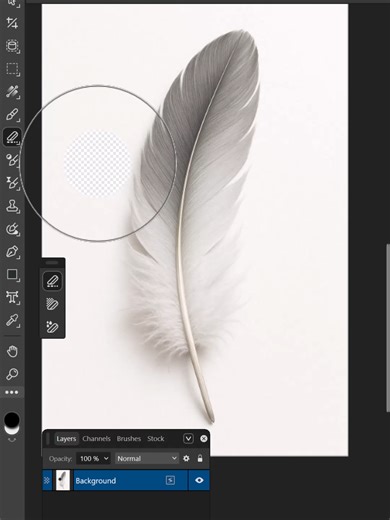The height and width of the screenshot is (520, 390).
Task: Open layer settings gear icon
Action: tap(186, 458)
